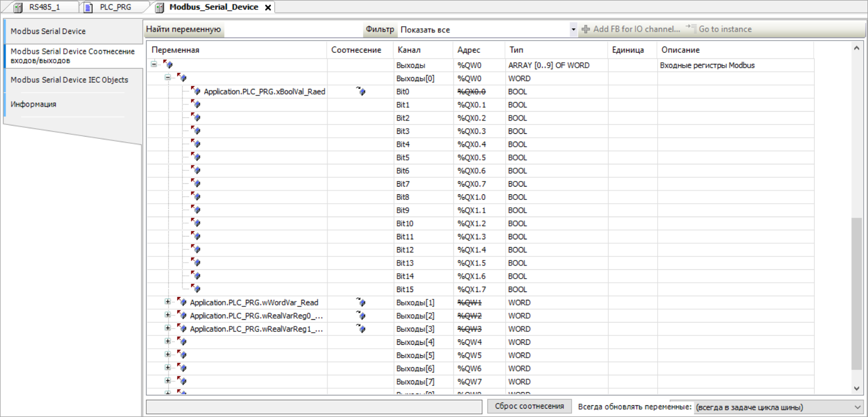Open Modbus Serial Device IEC Objects page
The width and height of the screenshot is (868, 417).
tap(69, 80)
